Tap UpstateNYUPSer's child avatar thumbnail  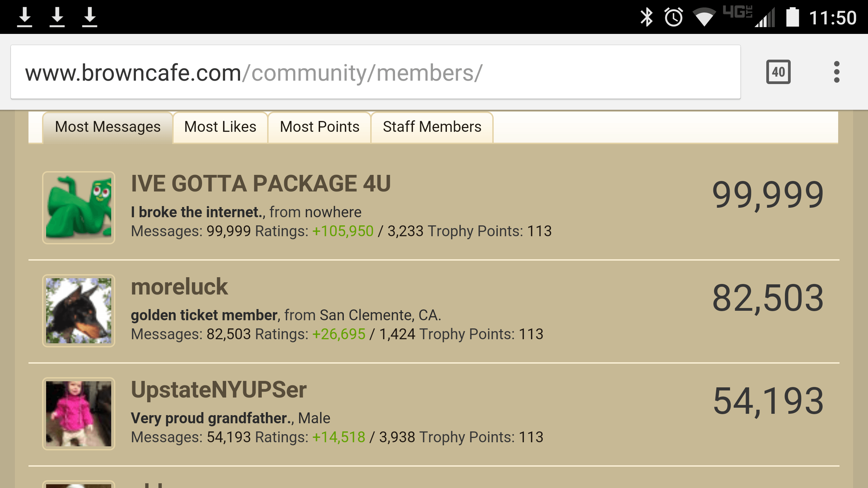(79, 414)
